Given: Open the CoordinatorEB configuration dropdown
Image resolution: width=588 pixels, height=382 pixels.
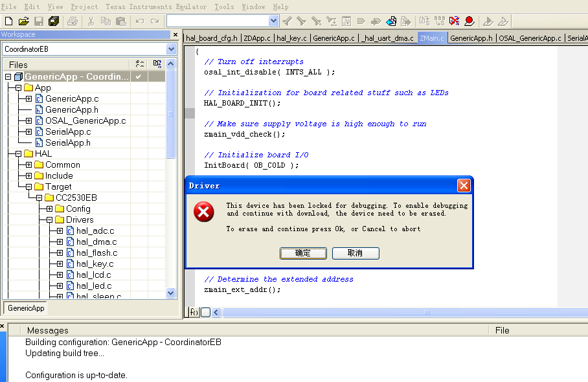Looking at the screenshot, I should point(171,49).
